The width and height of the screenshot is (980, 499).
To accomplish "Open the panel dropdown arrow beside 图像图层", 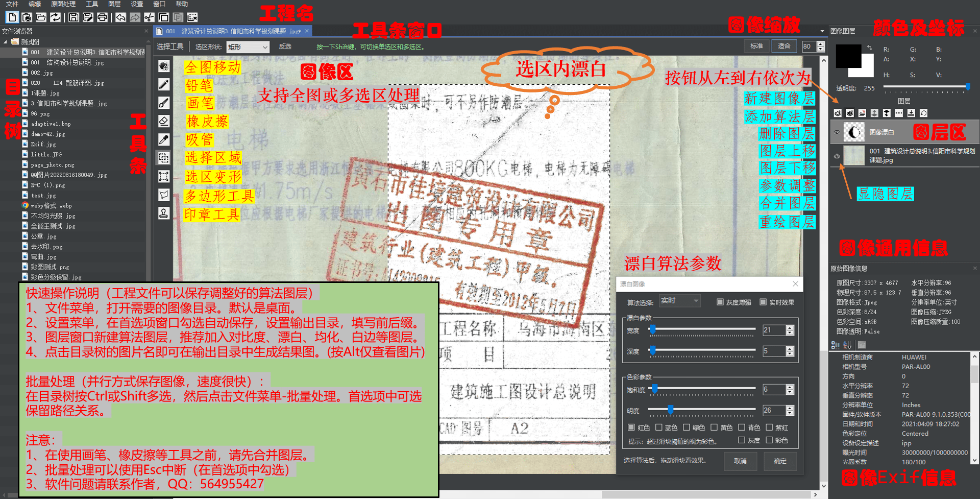I will [822, 31].
